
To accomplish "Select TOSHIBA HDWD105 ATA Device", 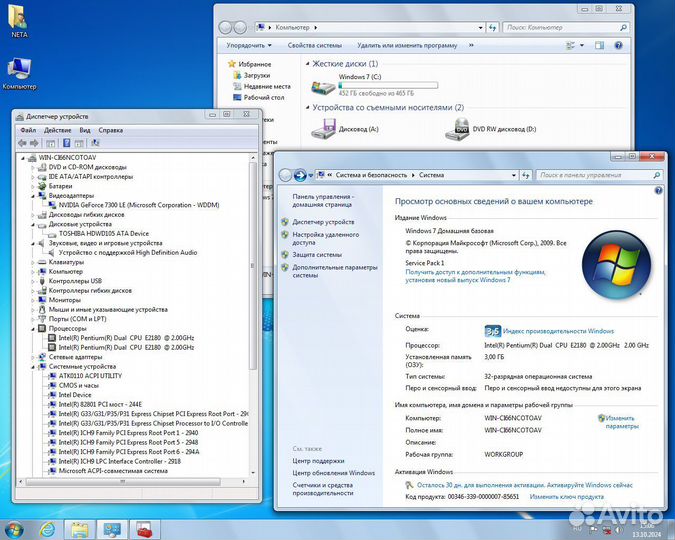I will pos(104,233).
